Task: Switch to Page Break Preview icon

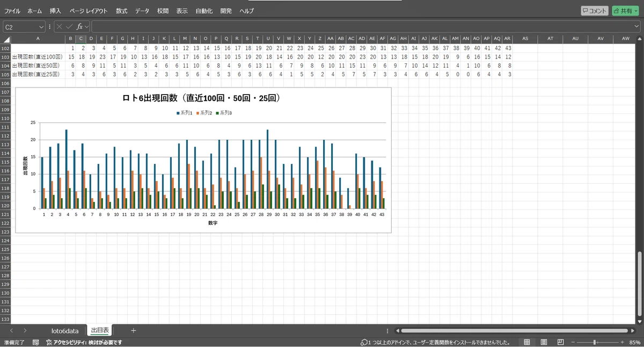Action: coord(560,342)
